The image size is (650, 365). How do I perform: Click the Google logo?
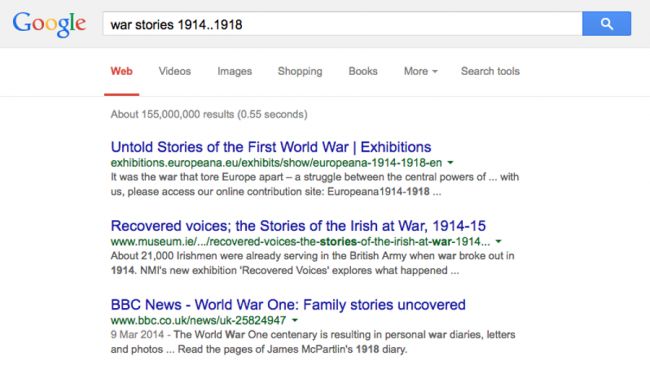tap(49, 24)
